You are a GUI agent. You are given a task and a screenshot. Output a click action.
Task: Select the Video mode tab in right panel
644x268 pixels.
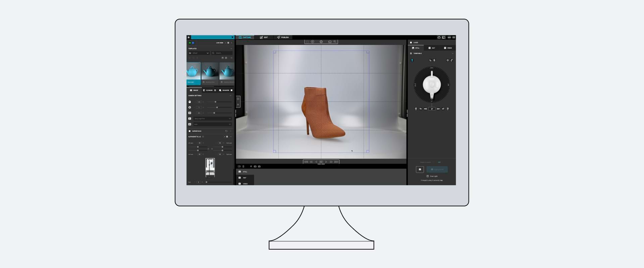(x=448, y=48)
